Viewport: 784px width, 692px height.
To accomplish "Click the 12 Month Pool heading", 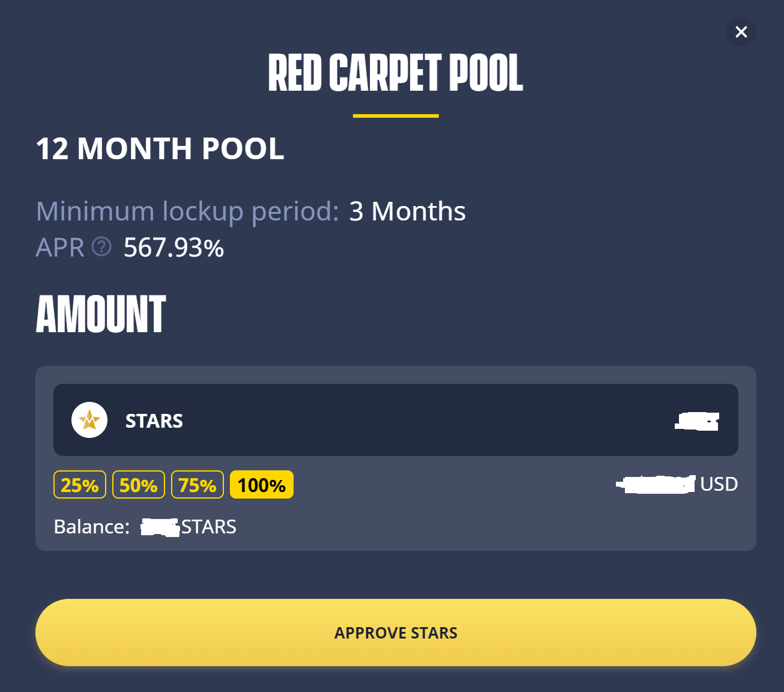I will 160,149.
